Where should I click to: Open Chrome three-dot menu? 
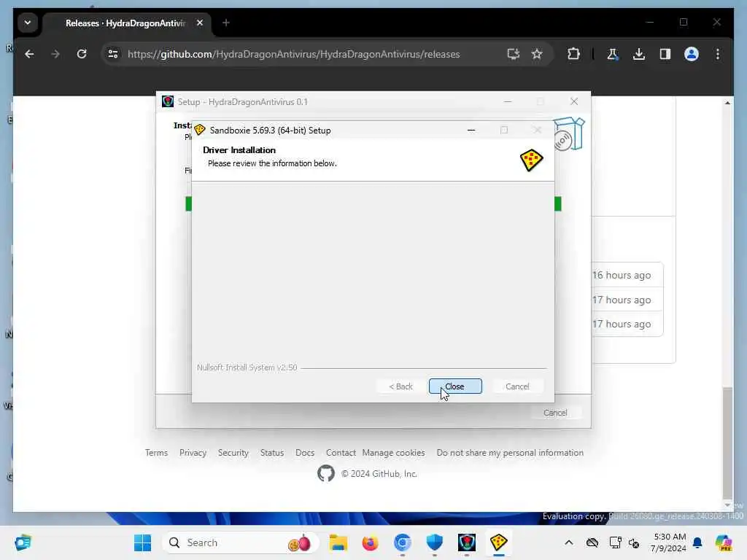[718, 54]
